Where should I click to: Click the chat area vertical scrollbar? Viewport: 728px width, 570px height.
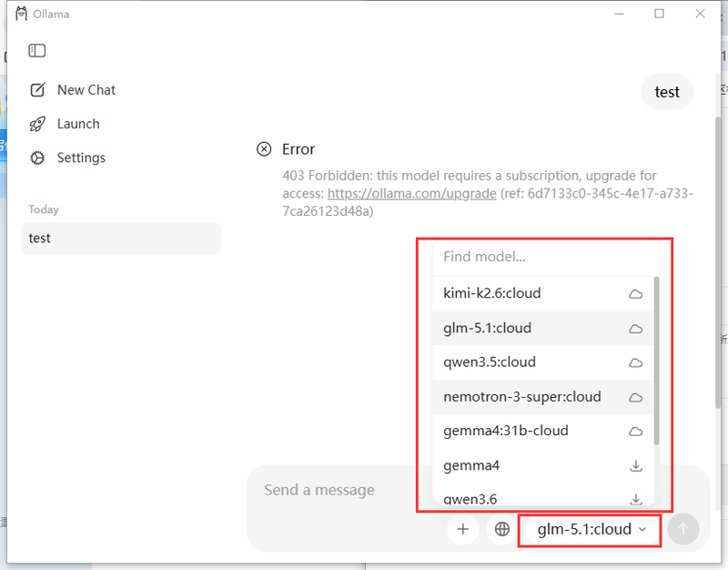[717, 262]
